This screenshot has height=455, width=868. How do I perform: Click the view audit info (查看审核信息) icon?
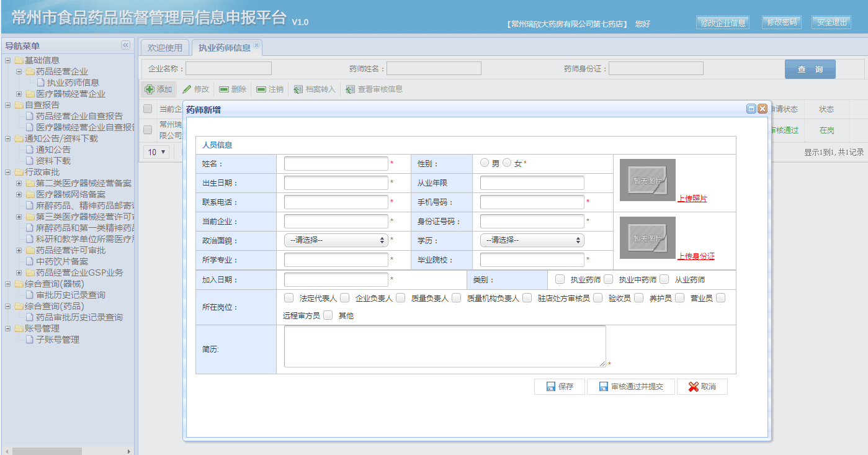point(351,89)
